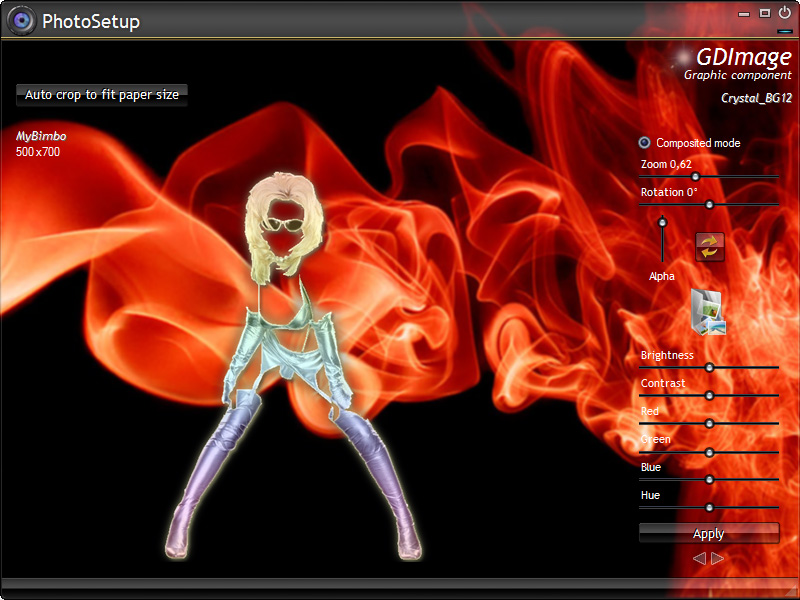
Task: Click the Contrast slider handle
Action: click(x=709, y=396)
